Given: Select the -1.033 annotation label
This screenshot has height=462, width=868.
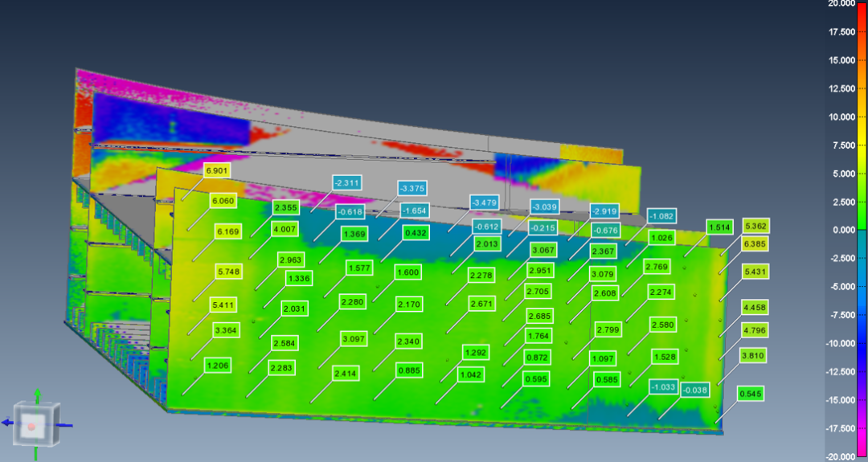Looking at the screenshot, I should (663, 387).
